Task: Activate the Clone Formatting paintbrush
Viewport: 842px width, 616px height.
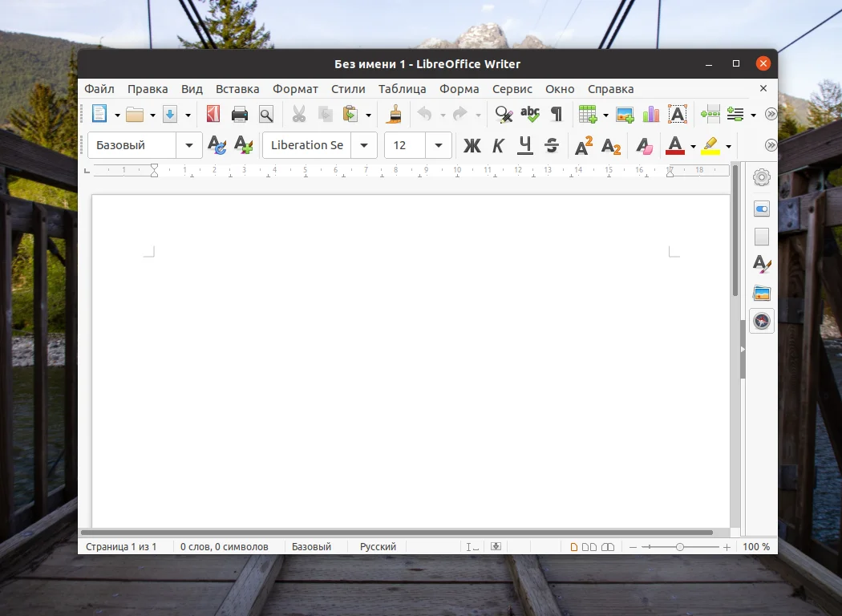Action: [394, 114]
